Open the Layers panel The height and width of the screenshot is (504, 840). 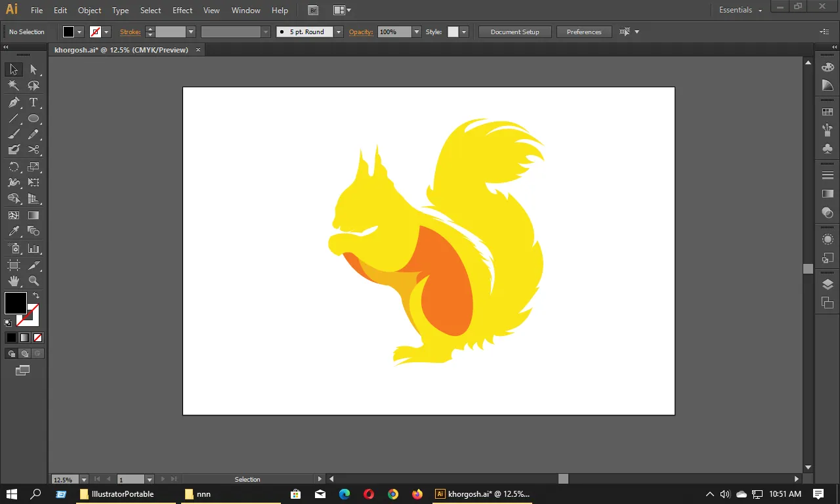828,284
